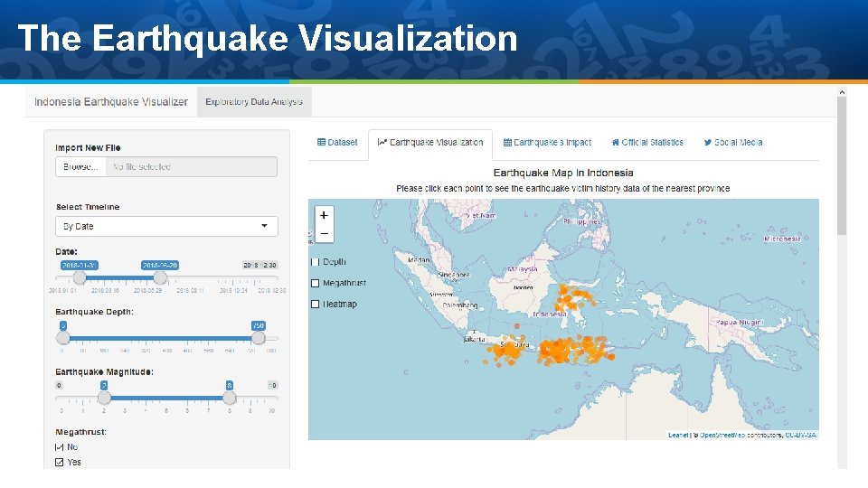This screenshot has width=868, height=488.
Task: Click the calendar icon on Earthquake's Impact
Action: 507,142
